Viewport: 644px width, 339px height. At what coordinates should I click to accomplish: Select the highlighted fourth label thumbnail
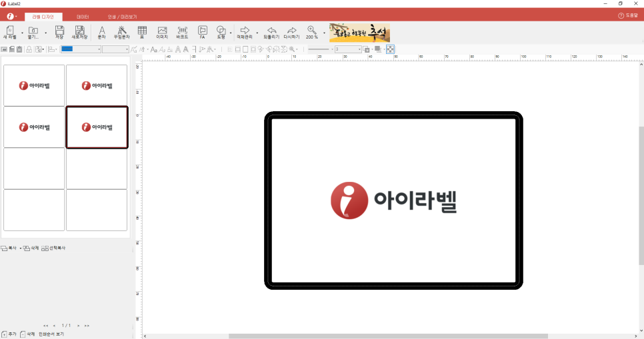(x=97, y=127)
